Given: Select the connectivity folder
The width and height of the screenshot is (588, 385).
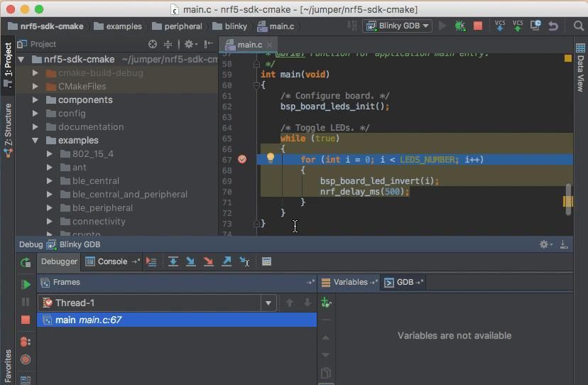Looking at the screenshot, I should tap(99, 222).
